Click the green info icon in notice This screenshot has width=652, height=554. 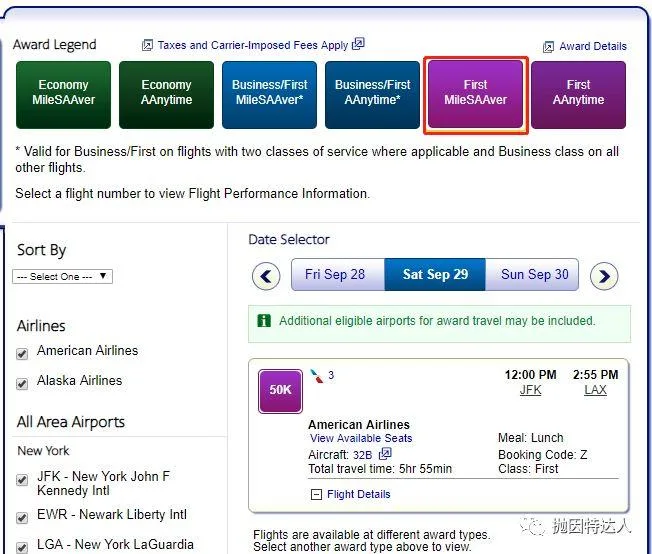tap(264, 321)
